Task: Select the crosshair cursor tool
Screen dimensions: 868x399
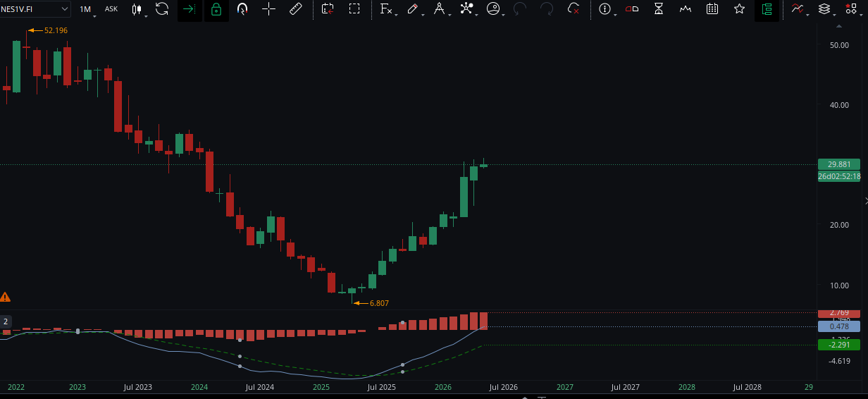Action: click(x=268, y=9)
